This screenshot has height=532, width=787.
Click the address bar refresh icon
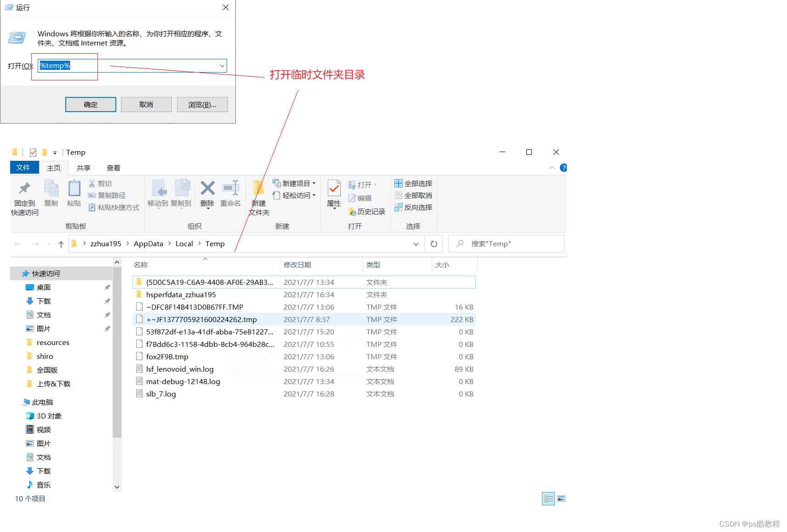pos(433,244)
